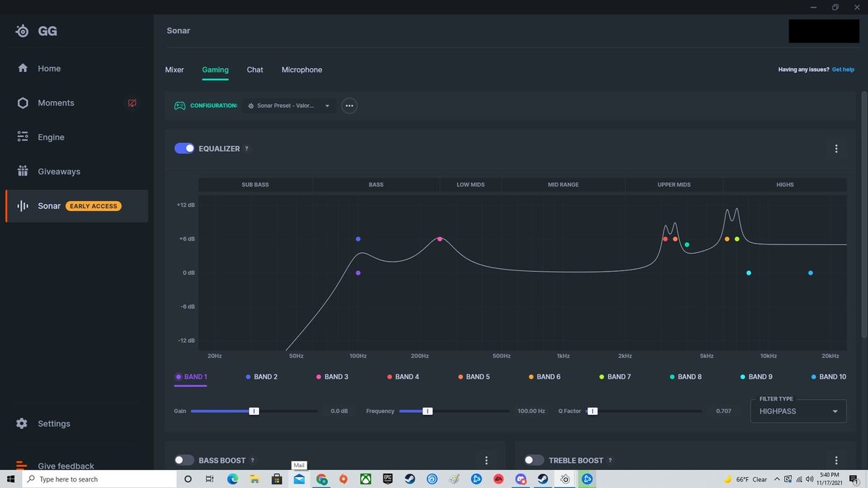Open the Sonar Preset configuration dropdown
Viewport: 868px width, 488px height.
pos(289,106)
